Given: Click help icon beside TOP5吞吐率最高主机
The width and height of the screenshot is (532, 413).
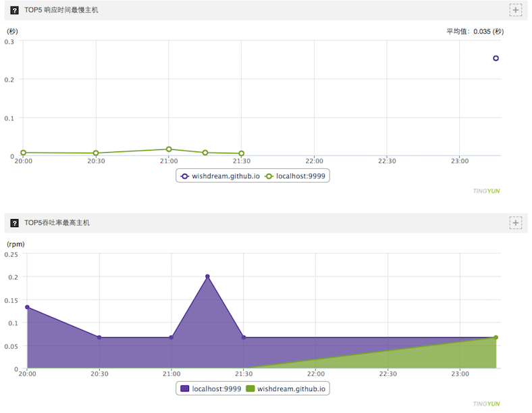Looking at the screenshot, I should point(14,223).
